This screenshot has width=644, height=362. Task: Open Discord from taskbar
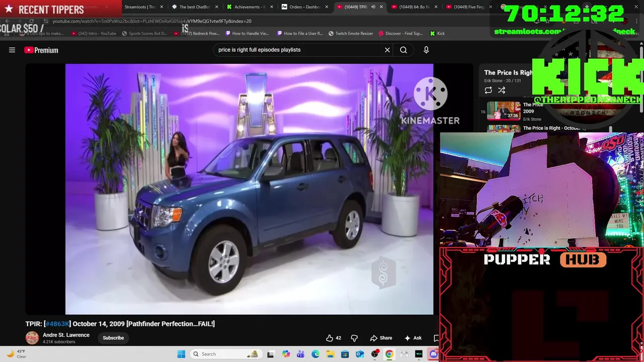click(434, 354)
